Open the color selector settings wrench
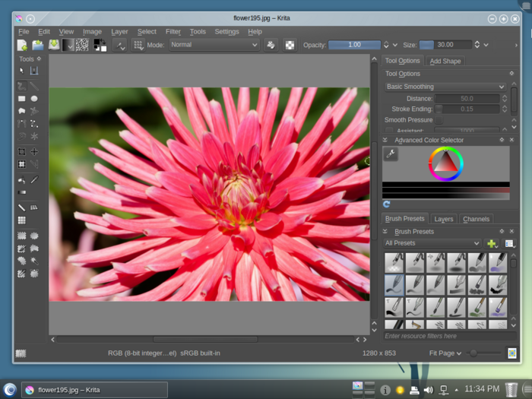Screen dimensions: 532x399 pyautogui.click(x=391, y=154)
